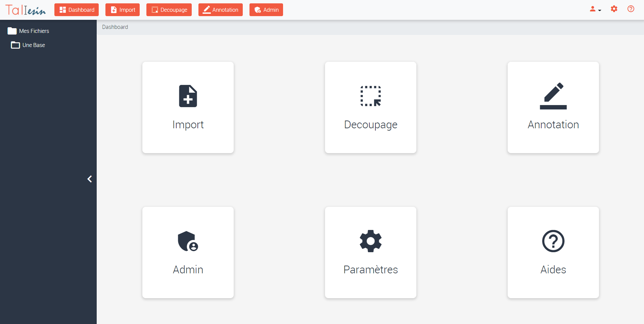Viewport: 644px width, 324px height.
Task: Open the Dashboard button in navbar
Action: 77,10
